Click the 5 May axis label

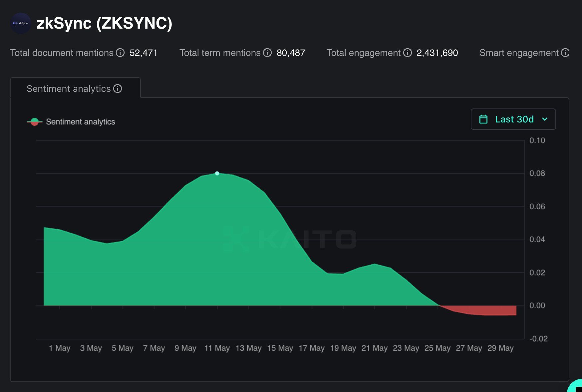click(123, 348)
